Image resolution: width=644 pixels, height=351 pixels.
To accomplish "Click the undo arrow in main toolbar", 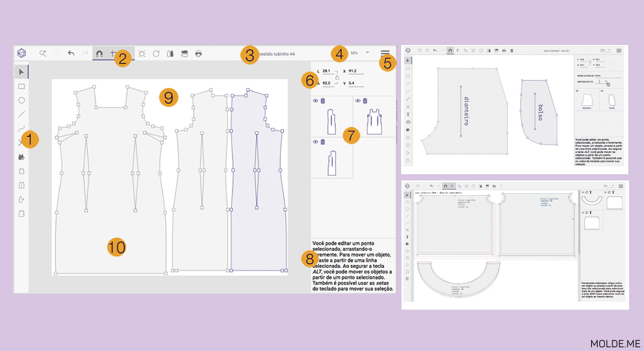I will (x=71, y=53).
